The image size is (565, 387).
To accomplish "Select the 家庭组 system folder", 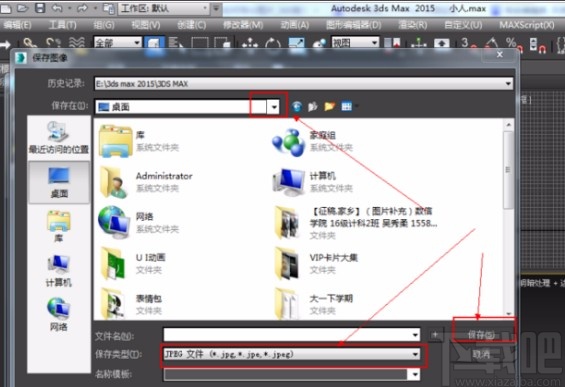I will 313,141.
